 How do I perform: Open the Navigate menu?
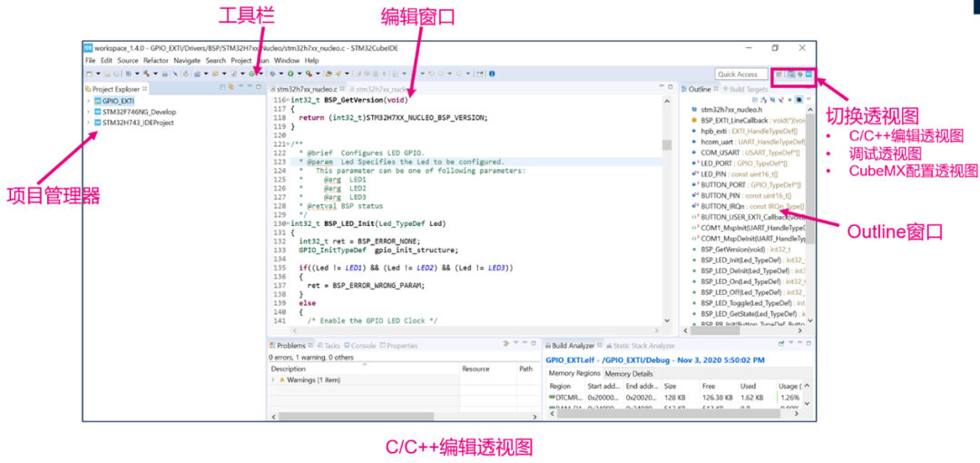click(187, 61)
